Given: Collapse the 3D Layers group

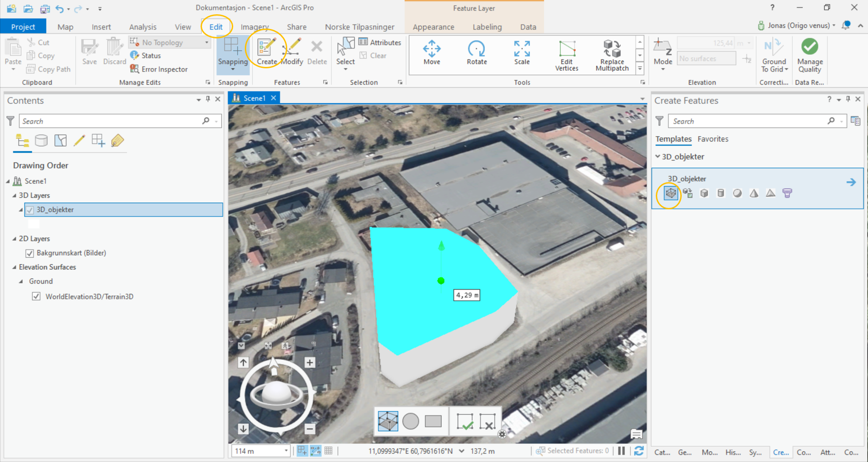Looking at the screenshot, I should coord(14,196).
